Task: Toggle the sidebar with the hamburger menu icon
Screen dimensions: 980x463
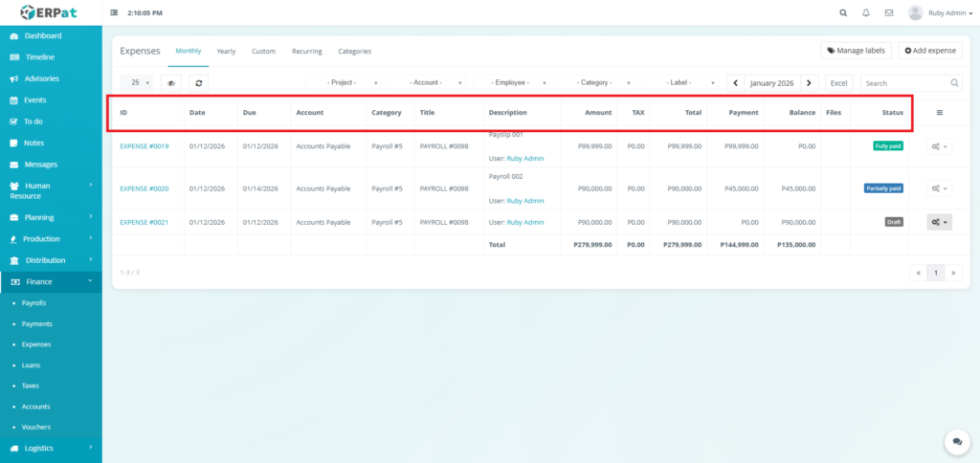Action: pos(115,13)
